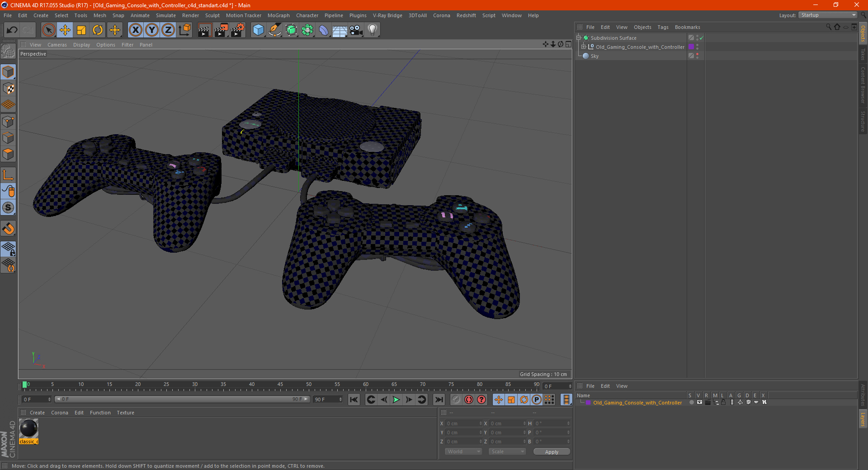Open the File menu in main menu bar
868x470 pixels.
(8, 15)
